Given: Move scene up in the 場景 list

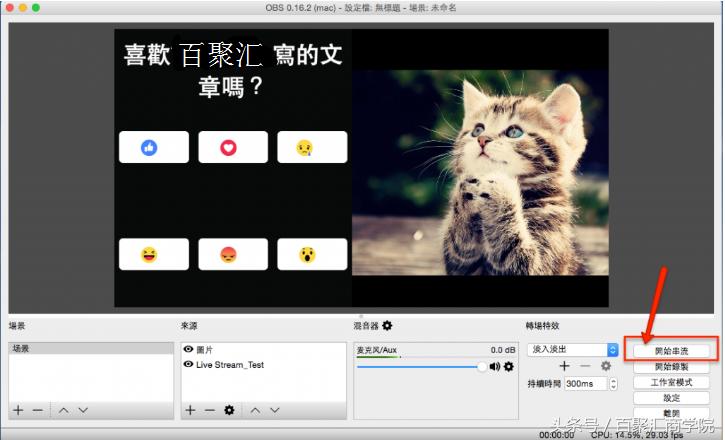Looking at the screenshot, I should click(x=64, y=410).
